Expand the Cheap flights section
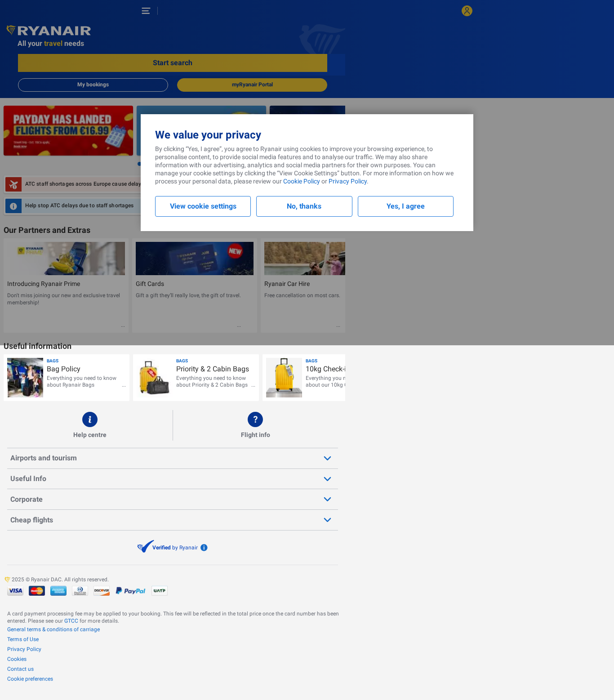Viewport: 614px width, 700px height. point(173,520)
